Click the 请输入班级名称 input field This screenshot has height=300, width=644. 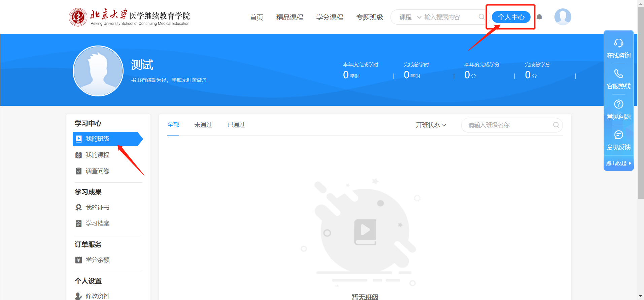512,125
